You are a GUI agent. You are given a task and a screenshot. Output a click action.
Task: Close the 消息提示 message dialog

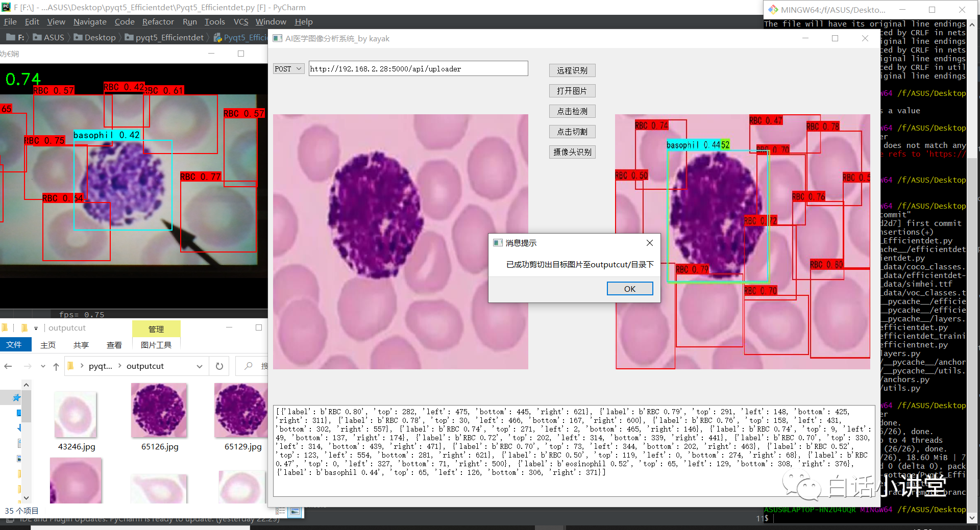650,243
